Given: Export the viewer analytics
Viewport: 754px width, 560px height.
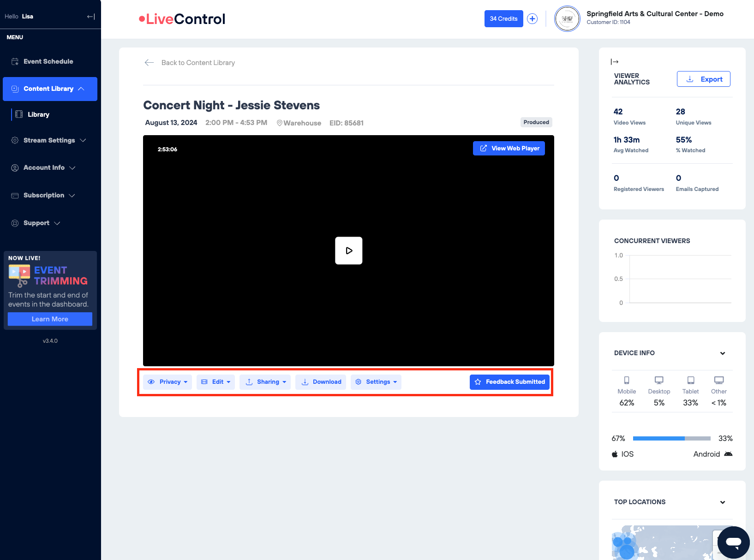Looking at the screenshot, I should [703, 79].
